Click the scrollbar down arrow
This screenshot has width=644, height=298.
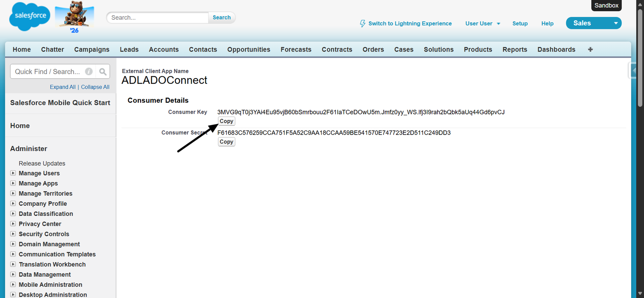[640, 294]
